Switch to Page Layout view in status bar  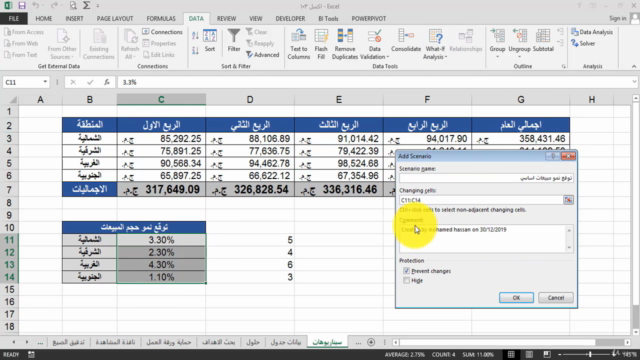click(x=529, y=354)
